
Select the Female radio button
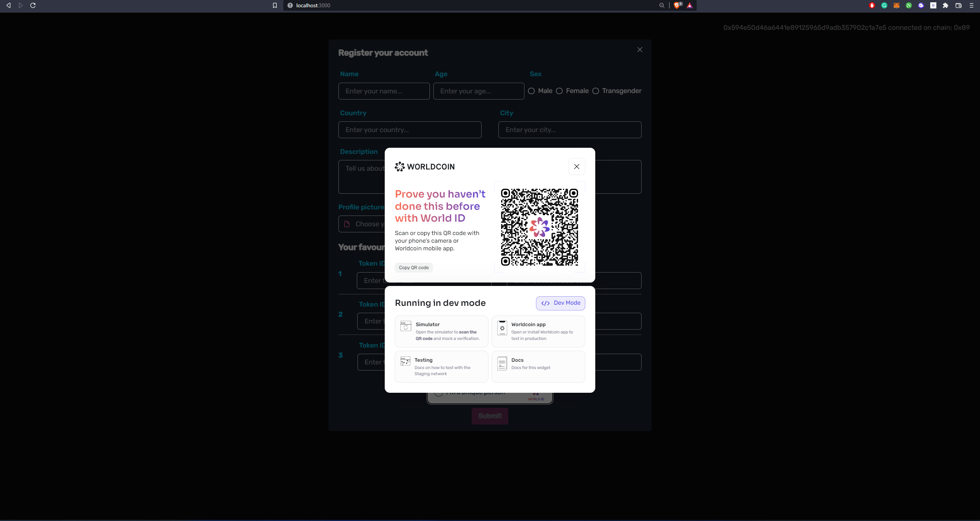(560, 91)
